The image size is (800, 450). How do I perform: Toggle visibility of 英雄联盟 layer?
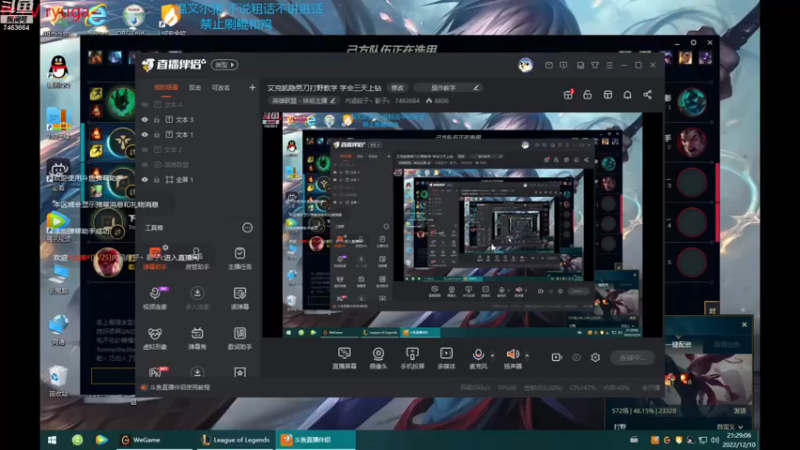pyautogui.click(x=145, y=165)
